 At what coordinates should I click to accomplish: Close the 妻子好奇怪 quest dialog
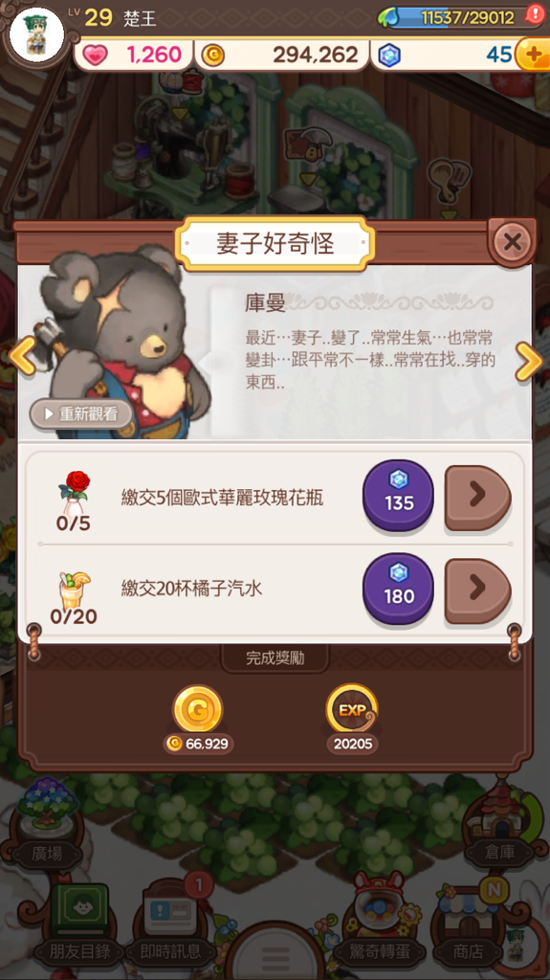pyautogui.click(x=513, y=241)
